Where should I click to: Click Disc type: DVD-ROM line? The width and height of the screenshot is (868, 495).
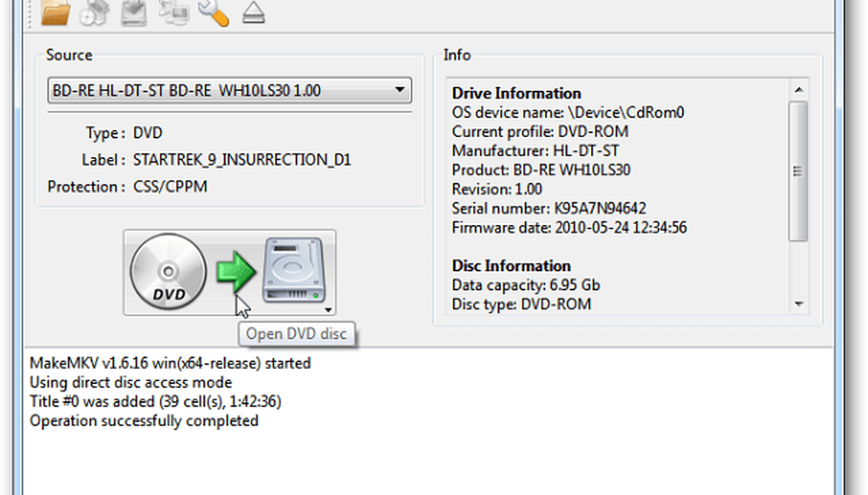[x=522, y=304]
